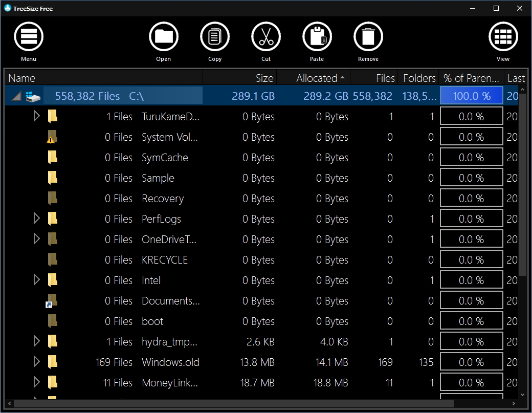532x413 pixels.
Task: Select the boot folder name
Action: click(152, 321)
